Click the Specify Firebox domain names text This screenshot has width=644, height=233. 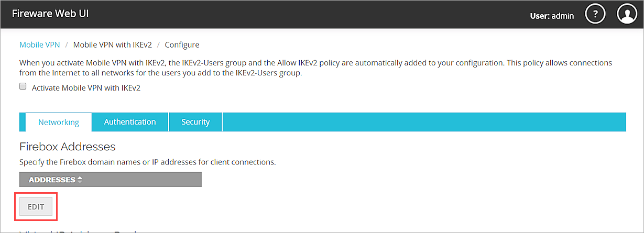coord(147,162)
